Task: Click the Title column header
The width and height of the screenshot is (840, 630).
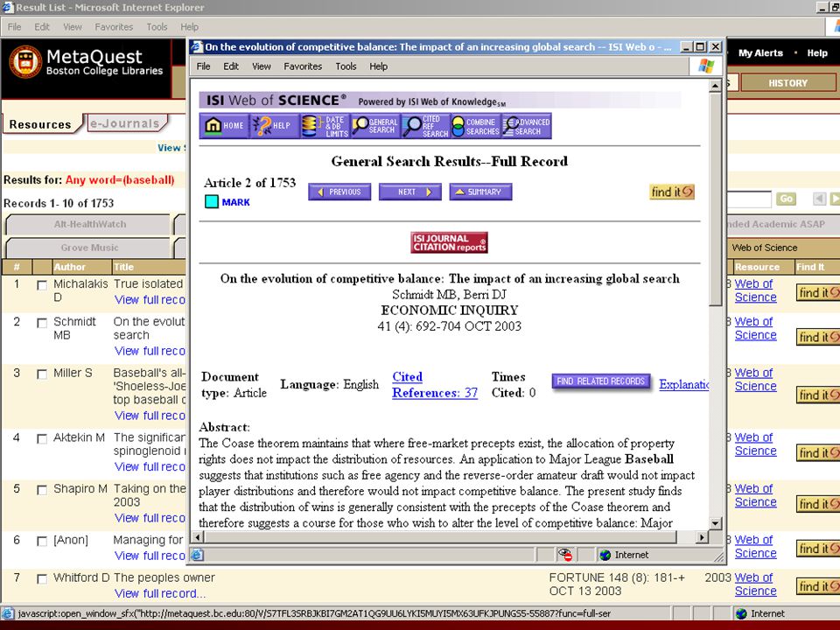Action: (x=123, y=267)
